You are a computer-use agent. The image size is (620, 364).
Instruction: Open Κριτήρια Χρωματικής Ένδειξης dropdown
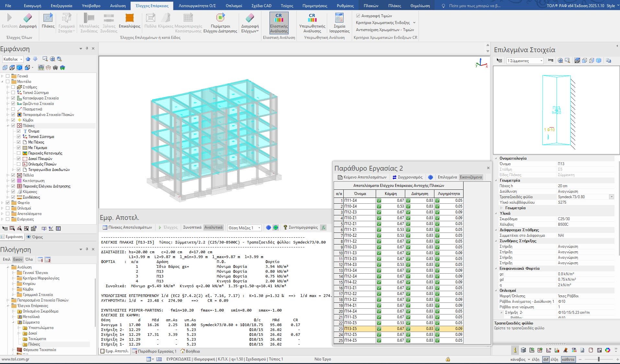click(385, 23)
